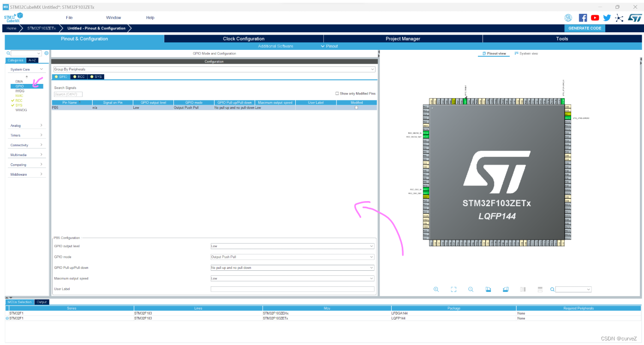644x345 pixels.
Task: Open the File menu
Action: tap(69, 18)
